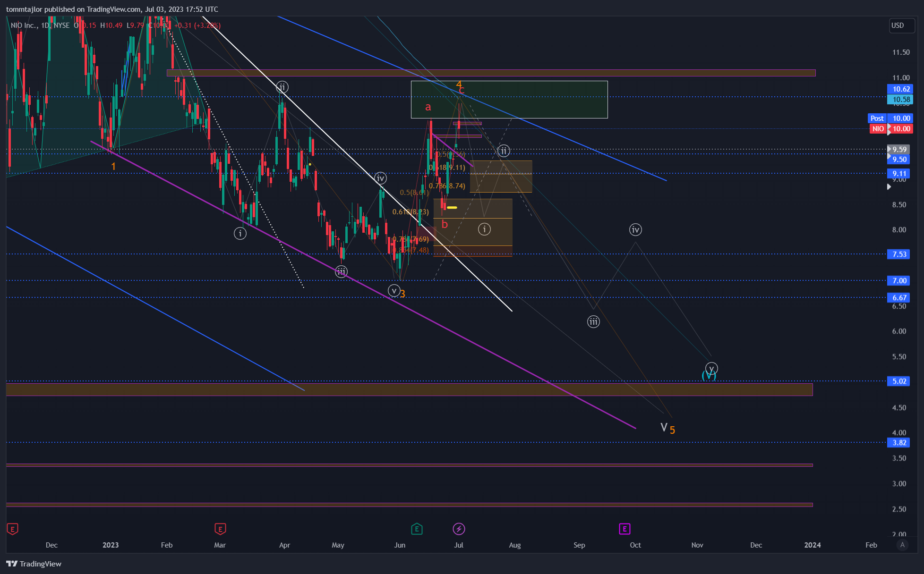Screen dimensions: 924x574
Task: Click the orange wave 5 label
Action: 672,430
